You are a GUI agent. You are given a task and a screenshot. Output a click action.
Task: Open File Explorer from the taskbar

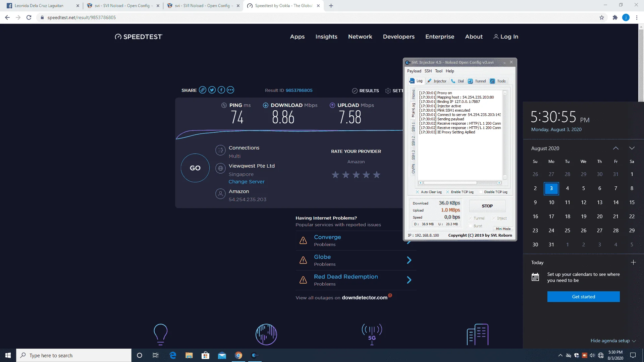click(189, 355)
